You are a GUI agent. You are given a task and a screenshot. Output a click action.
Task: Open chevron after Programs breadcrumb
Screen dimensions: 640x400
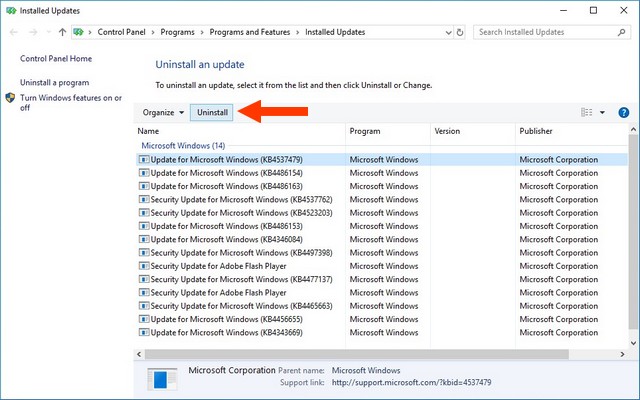(x=202, y=32)
